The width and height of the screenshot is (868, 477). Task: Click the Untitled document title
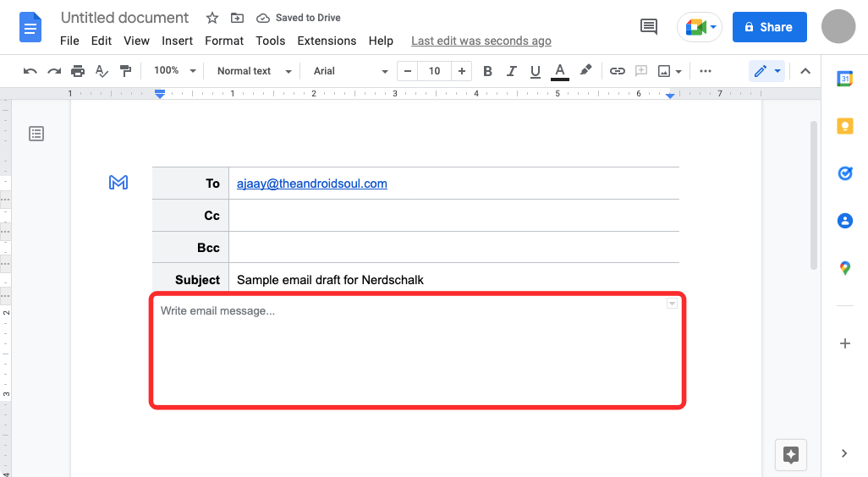click(x=125, y=18)
